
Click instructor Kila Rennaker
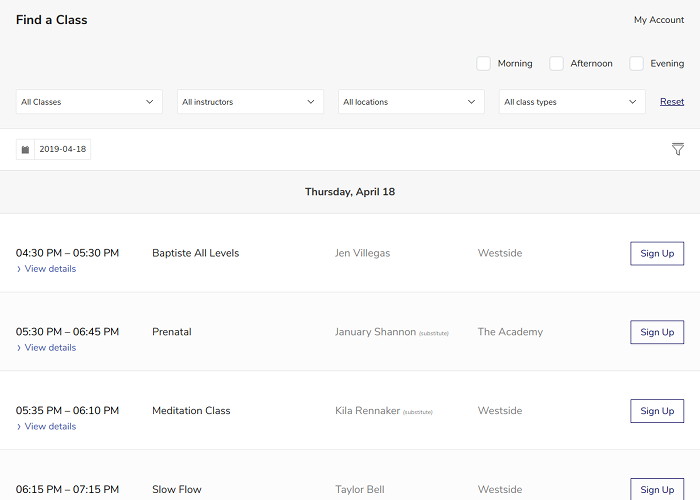pyautogui.click(x=367, y=411)
